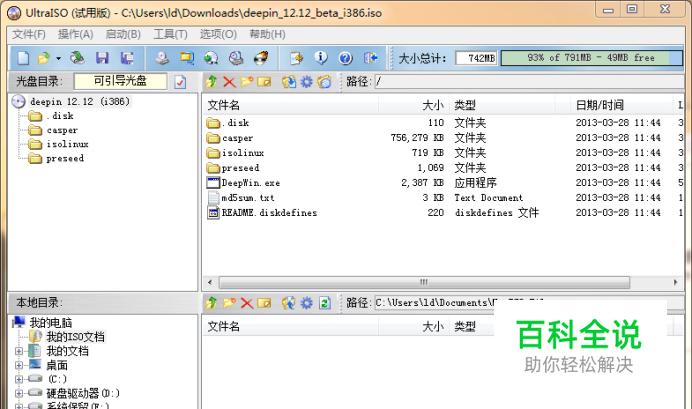Sort image files by 类型 column
Image resolution: width=692 pixels, height=409 pixels.
502,105
